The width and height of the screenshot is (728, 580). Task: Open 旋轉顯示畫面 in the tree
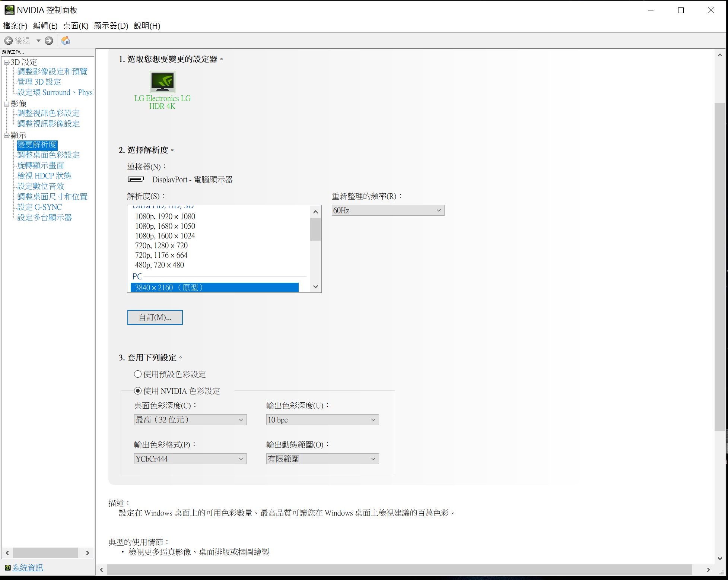(x=41, y=165)
